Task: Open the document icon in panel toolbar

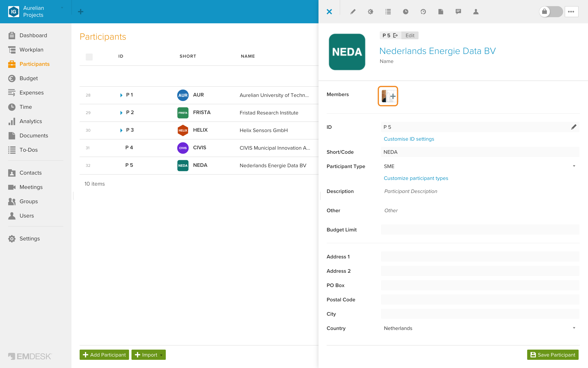Action: 441,12
